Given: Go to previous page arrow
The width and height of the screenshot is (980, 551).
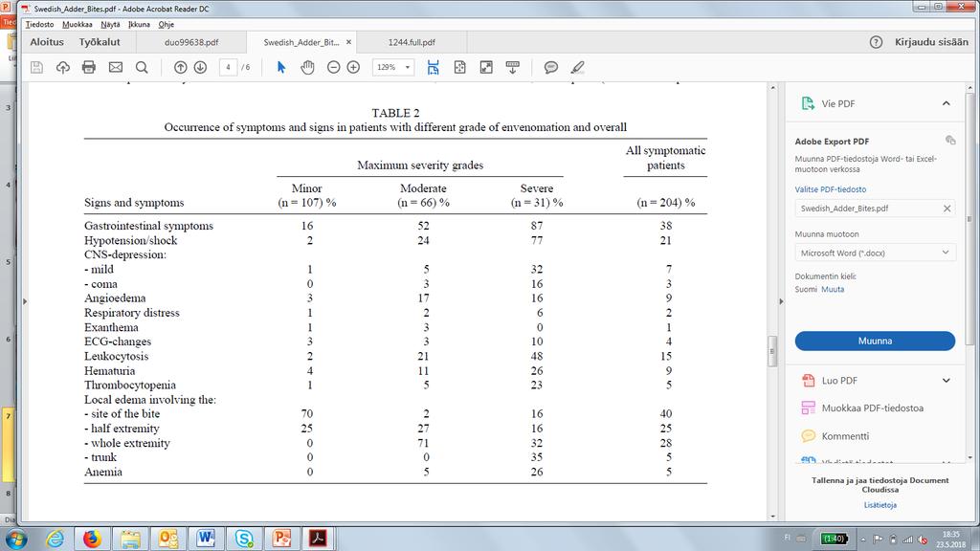Looking at the screenshot, I should point(181,68).
